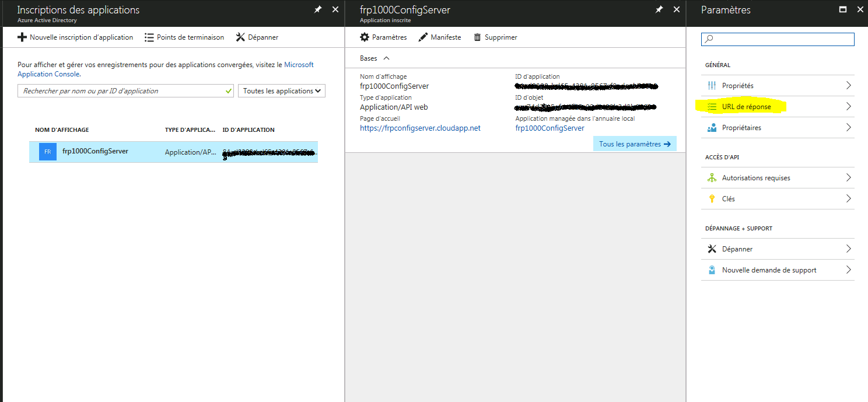Expand URL de réponse with its chevron
The image size is (868, 402).
click(x=848, y=107)
